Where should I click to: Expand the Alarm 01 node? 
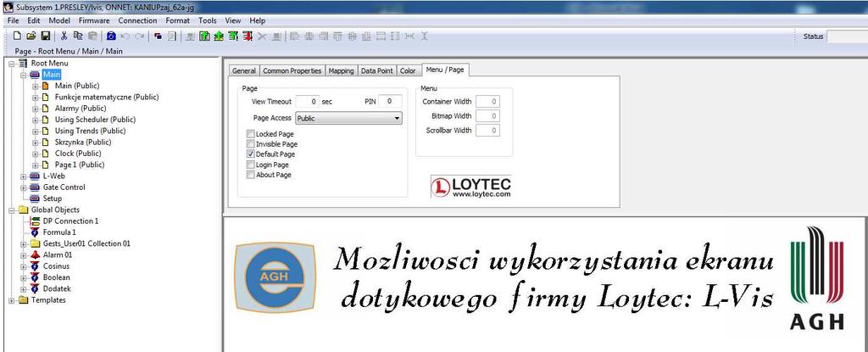click(23, 255)
